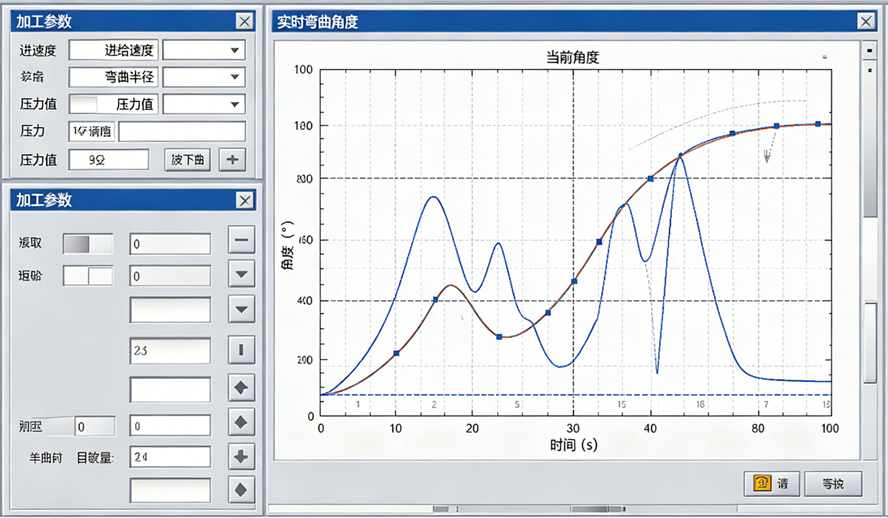Click the vertical bar icon button beside 23
The width and height of the screenshot is (888, 518).
[x=241, y=350]
